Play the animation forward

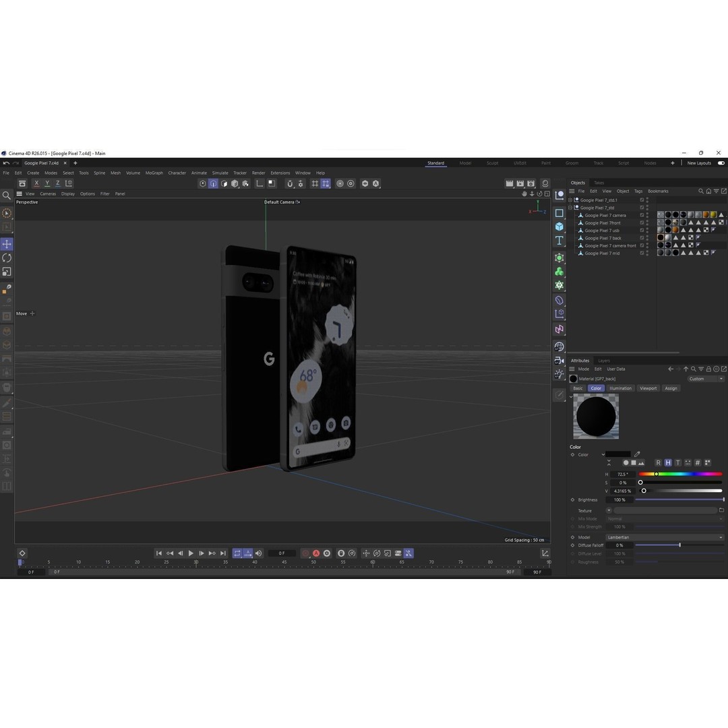pyautogui.click(x=191, y=553)
